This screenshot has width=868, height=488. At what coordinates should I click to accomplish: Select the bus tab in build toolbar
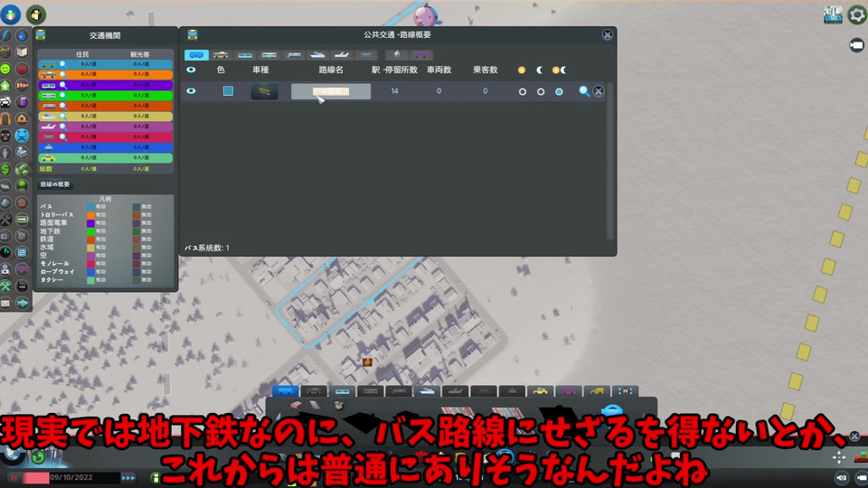click(285, 391)
